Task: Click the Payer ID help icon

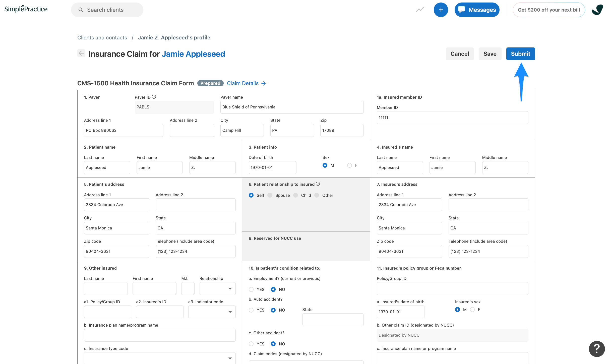Action: pyautogui.click(x=154, y=97)
